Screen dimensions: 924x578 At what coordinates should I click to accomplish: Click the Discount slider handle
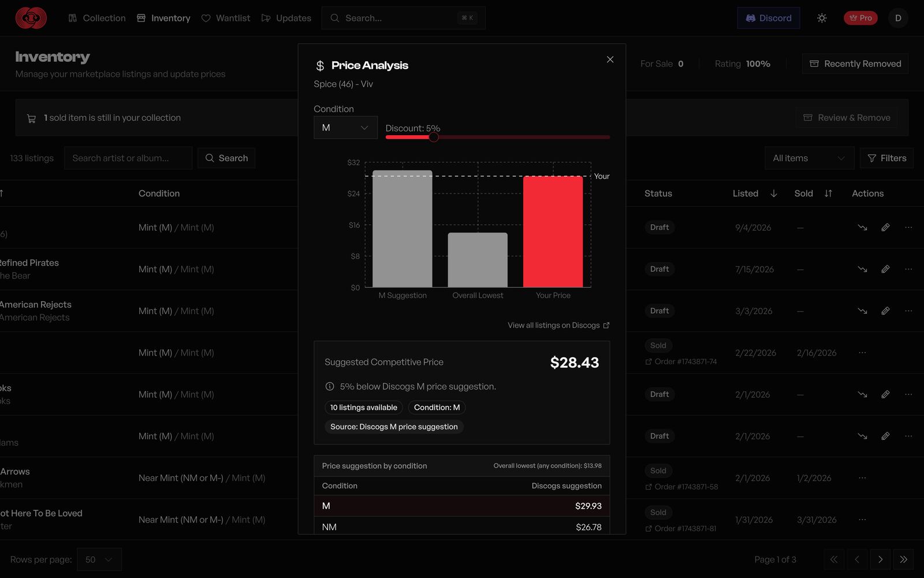pyautogui.click(x=434, y=137)
